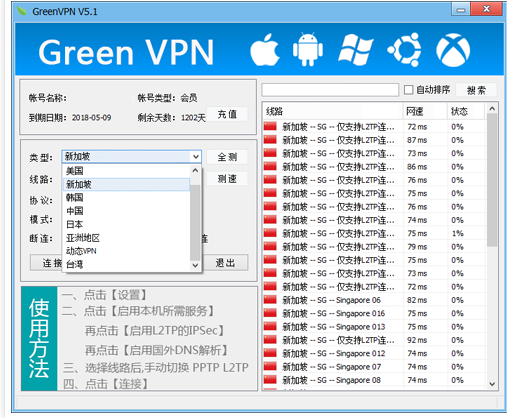Enable the 自动排序 checkbox

pos(408,90)
